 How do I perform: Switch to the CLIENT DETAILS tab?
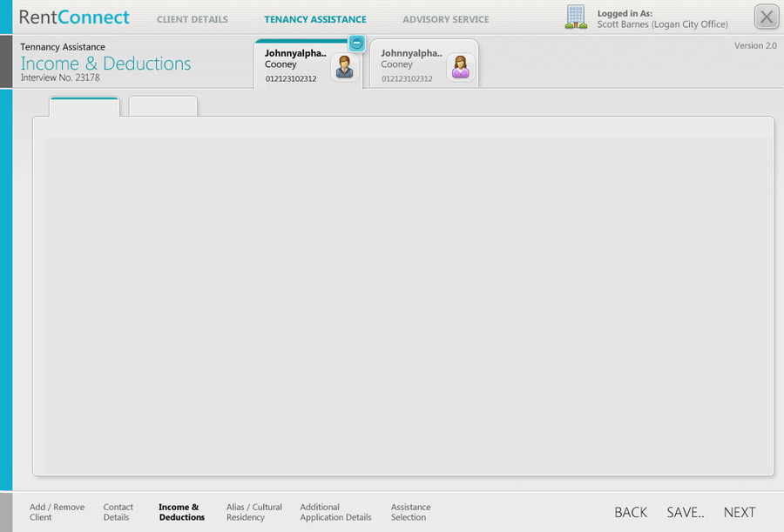click(x=192, y=18)
